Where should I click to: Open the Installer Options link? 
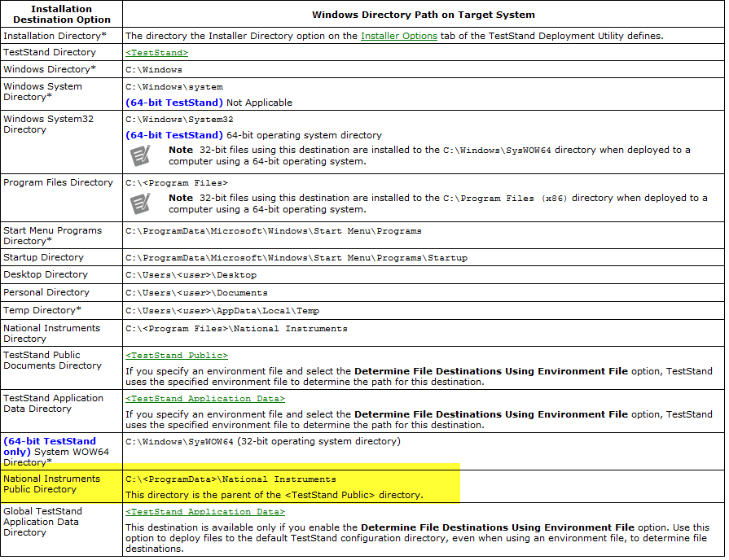tap(399, 36)
